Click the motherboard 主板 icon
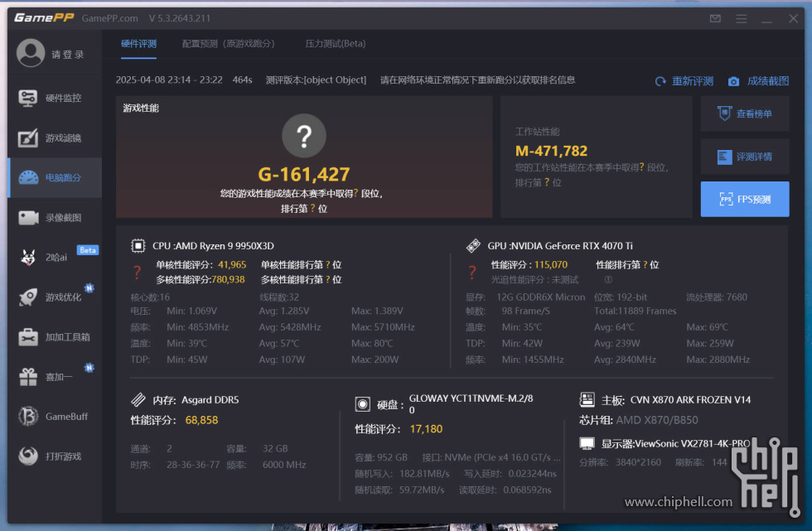The width and height of the screenshot is (812, 531). [x=587, y=399]
